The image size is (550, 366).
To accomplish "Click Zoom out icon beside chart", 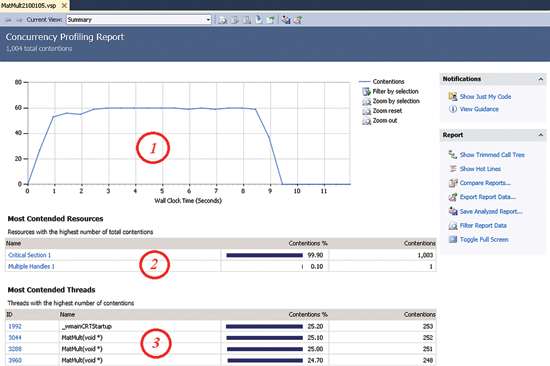I will point(367,121).
